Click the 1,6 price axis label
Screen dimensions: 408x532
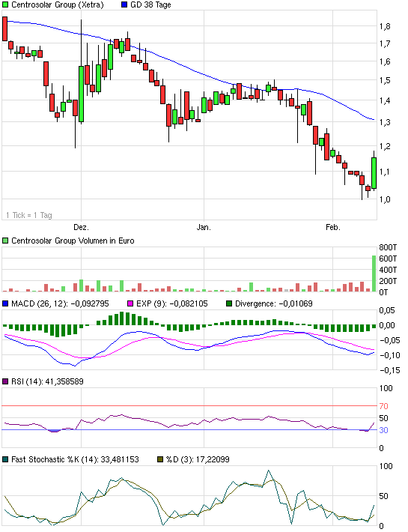[x=385, y=61]
